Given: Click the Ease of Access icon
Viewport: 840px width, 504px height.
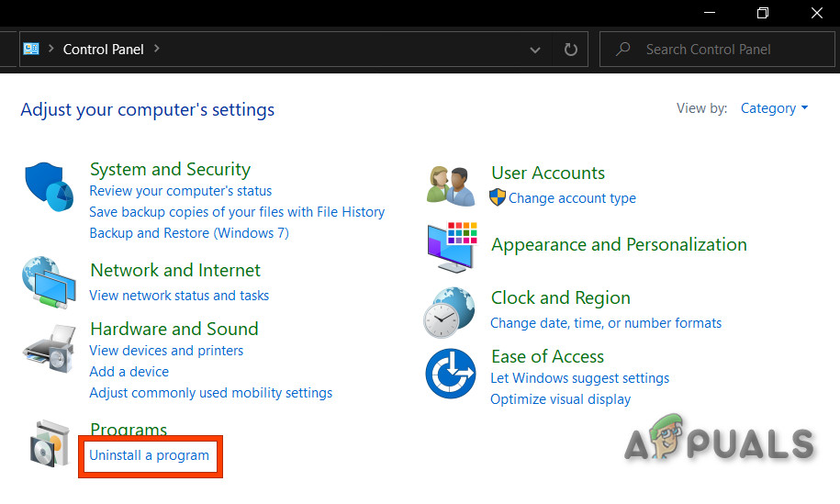Looking at the screenshot, I should pos(451,375).
